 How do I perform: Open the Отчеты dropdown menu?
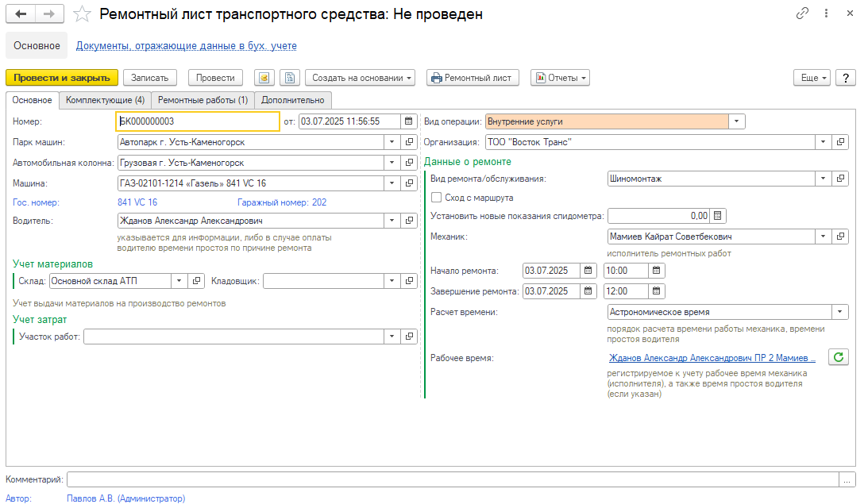coord(560,78)
